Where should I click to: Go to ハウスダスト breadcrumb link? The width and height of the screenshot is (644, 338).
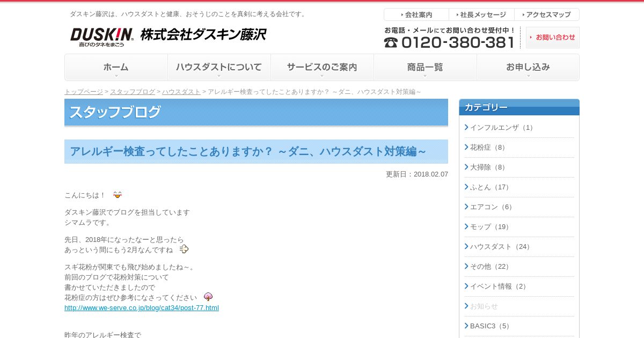[x=181, y=92]
